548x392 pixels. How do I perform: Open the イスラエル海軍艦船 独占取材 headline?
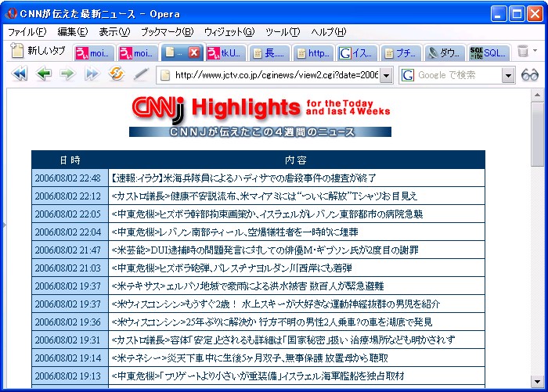[258, 376]
